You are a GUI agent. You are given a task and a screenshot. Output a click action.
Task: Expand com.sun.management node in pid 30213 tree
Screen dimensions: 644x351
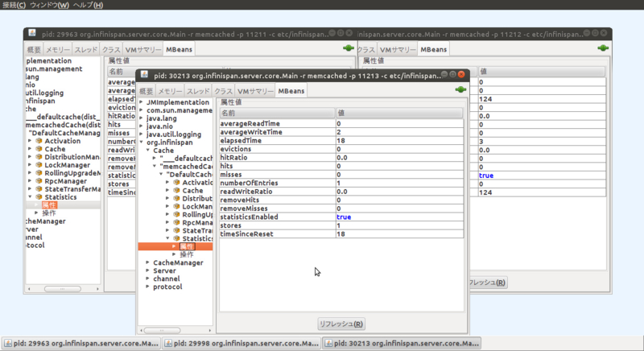pos(141,110)
